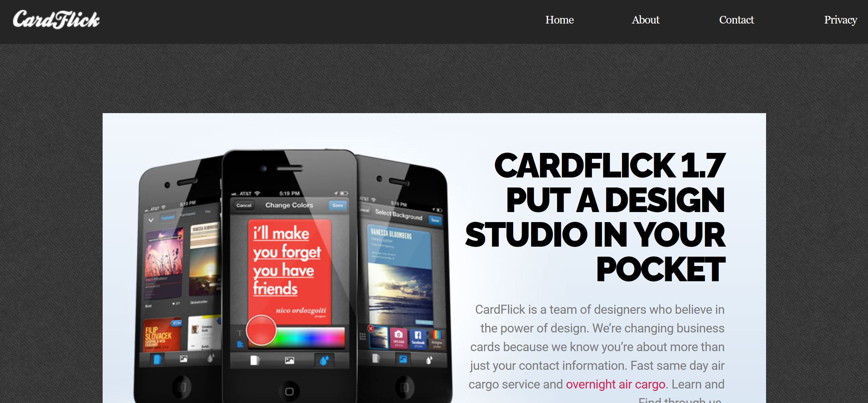Tap the Facebook photos icon
The height and width of the screenshot is (403, 868).
pyautogui.click(x=418, y=338)
